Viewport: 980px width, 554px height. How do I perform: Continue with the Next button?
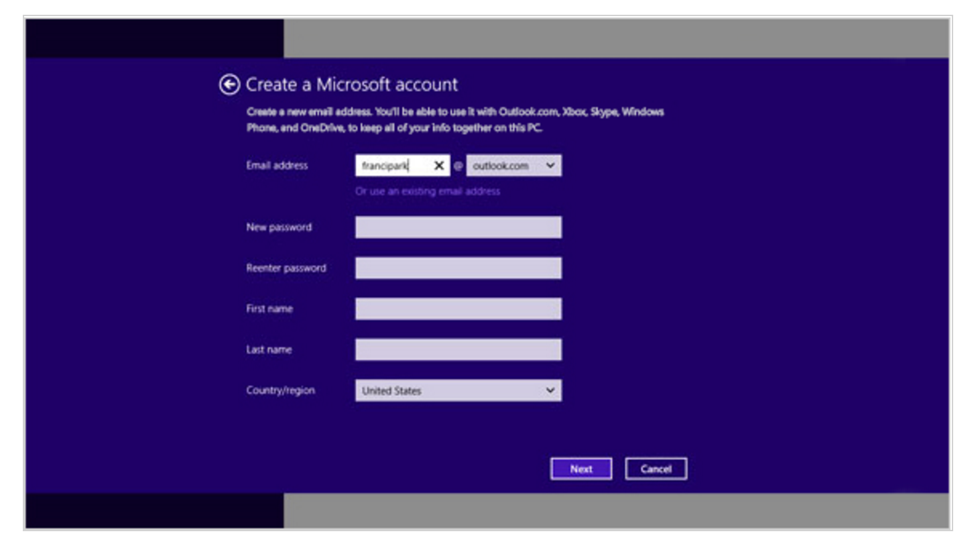581,469
